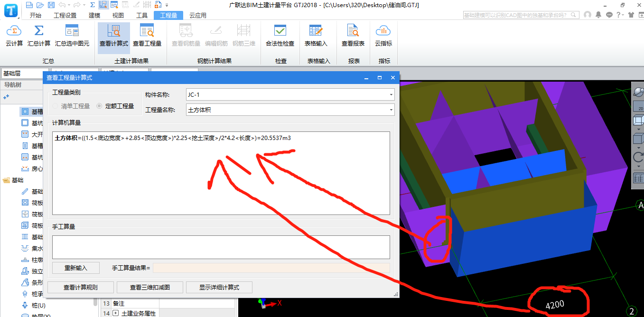Select 定额工程量 radio option
Image resolution: width=644 pixels, height=317 pixels.
[x=115, y=106]
